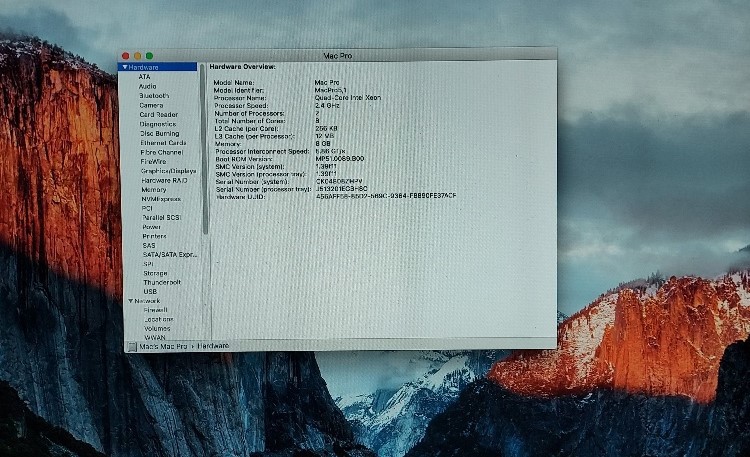Show NVMExpress details
Image resolution: width=750 pixels, height=457 pixels.
click(x=161, y=199)
